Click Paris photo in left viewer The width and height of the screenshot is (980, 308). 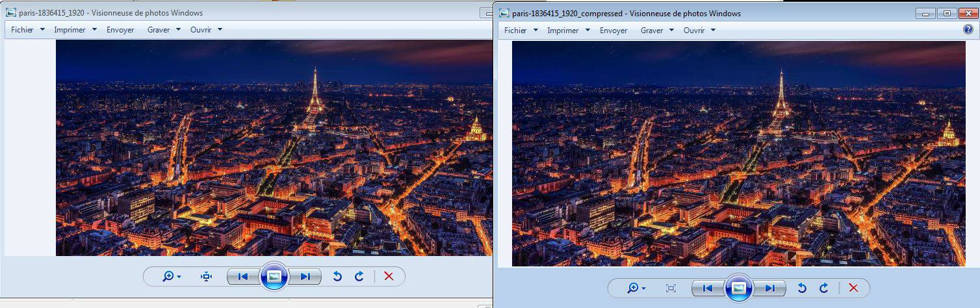pos(274,148)
